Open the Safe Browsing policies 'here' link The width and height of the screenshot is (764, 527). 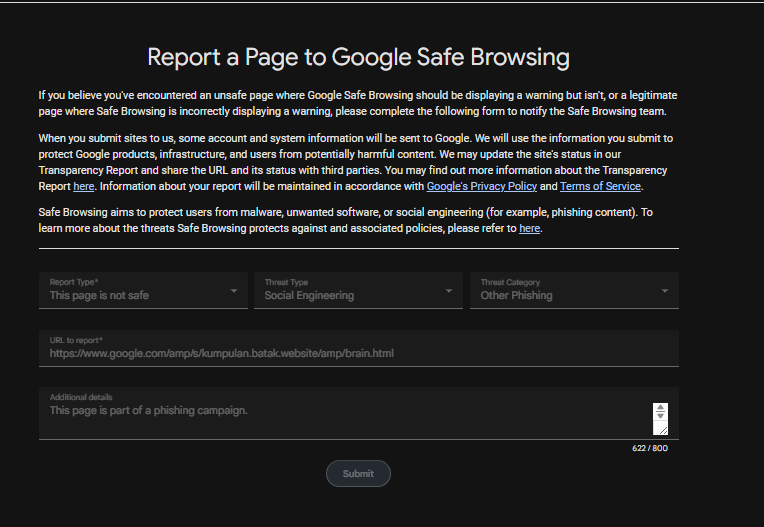tap(530, 228)
